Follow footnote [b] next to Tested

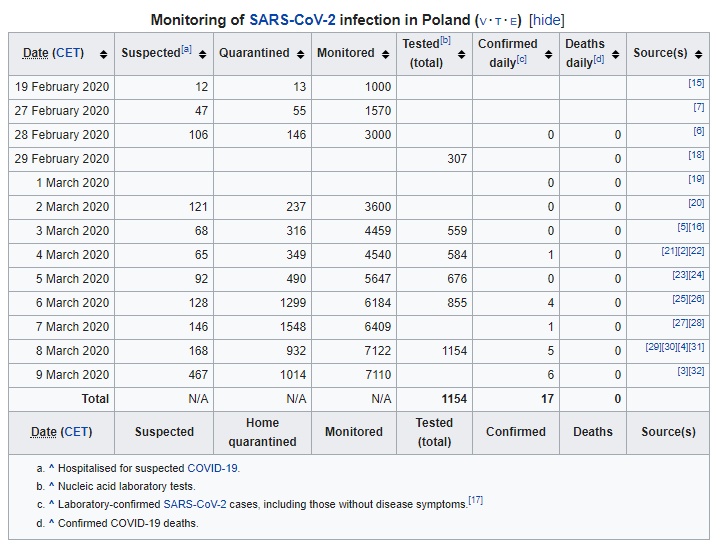[x=445, y=40]
